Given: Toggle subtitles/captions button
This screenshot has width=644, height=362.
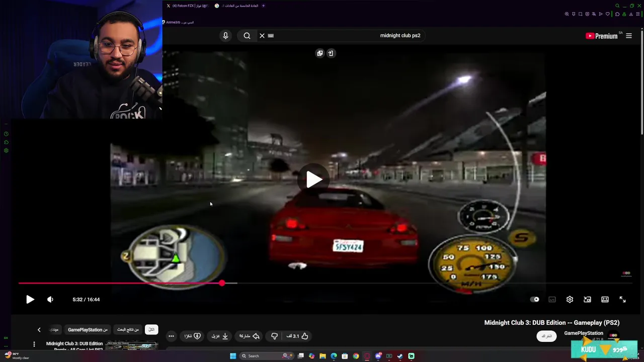Looking at the screenshot, I should pos(552,299).
